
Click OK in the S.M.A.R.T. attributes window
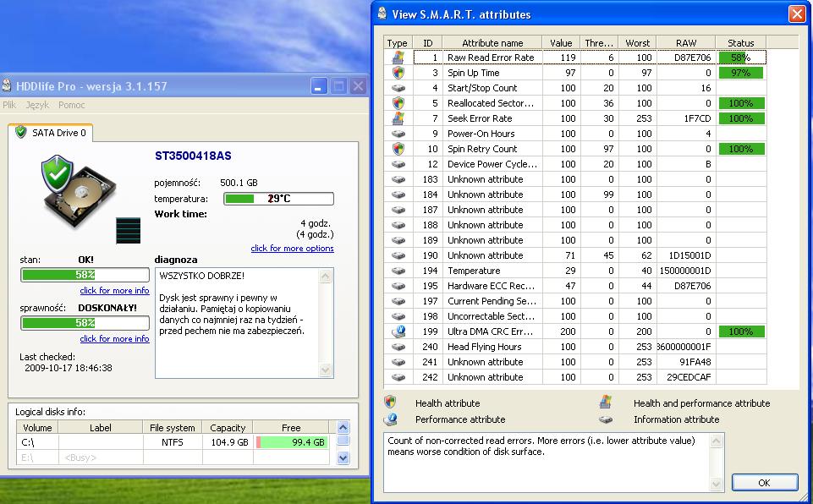764,483
